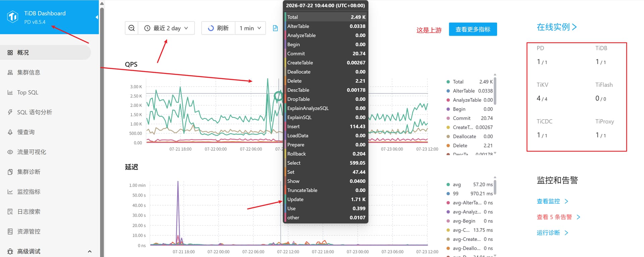The image size is (644, 257).
Task: Click the pink Commit color dot in the QPS legend
Action: pos(448,118)
